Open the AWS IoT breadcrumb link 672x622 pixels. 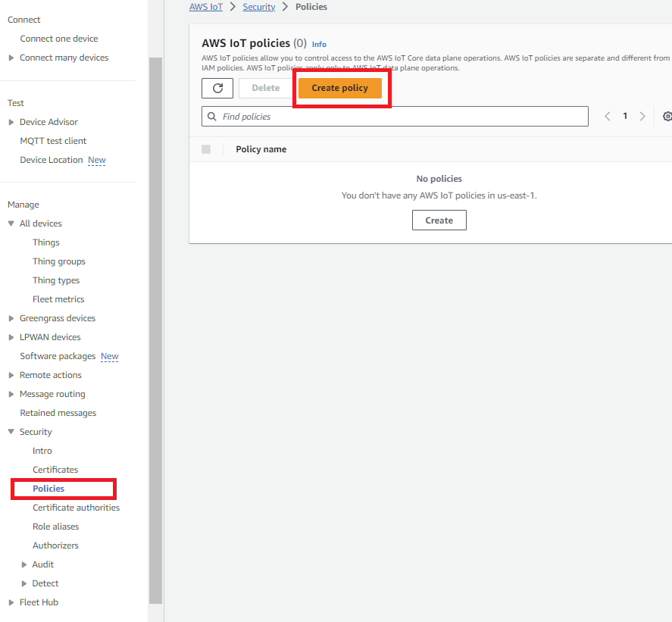[206, 7]
